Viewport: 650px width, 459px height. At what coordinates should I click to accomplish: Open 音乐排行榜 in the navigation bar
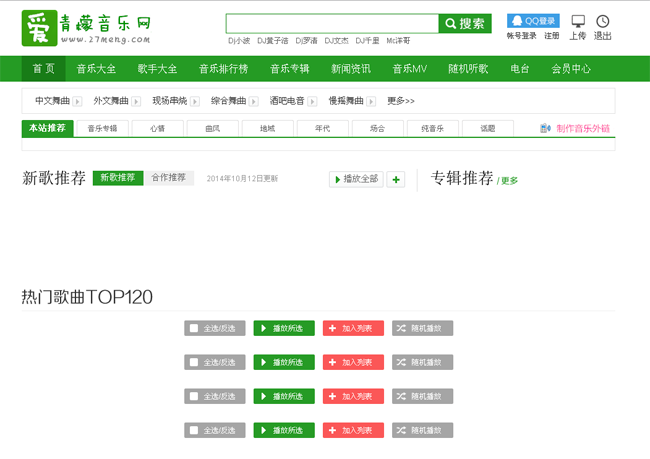click(x=223, y=68)
